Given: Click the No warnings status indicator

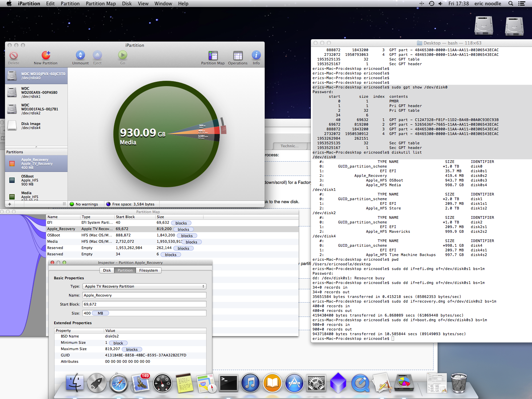Looking at the screenshot, I should click(x=84, y=204).
